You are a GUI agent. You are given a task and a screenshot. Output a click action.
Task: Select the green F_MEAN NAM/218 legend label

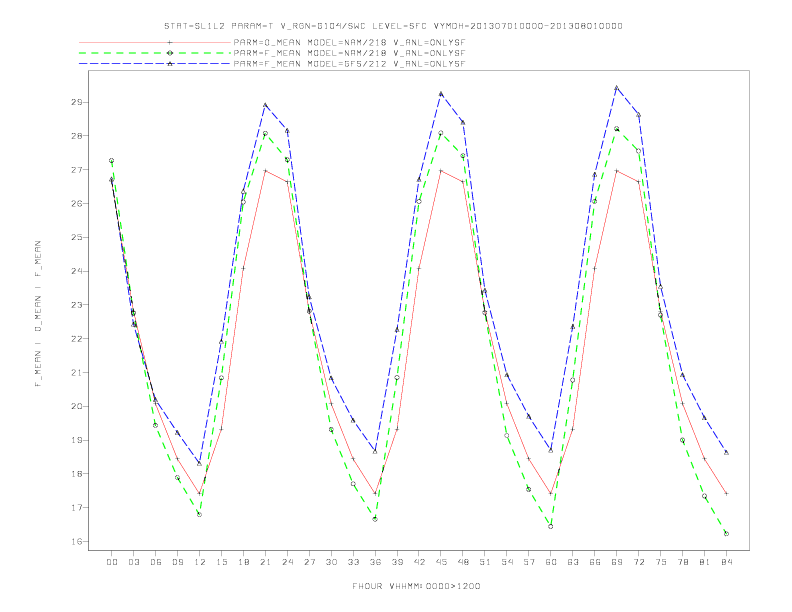coord(349,53)
